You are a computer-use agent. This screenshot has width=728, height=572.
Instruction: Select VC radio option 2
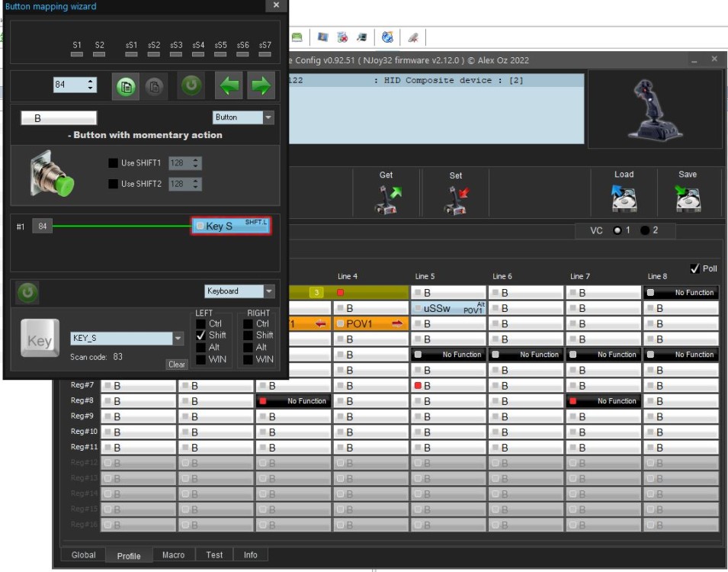(x=645, y=230)
